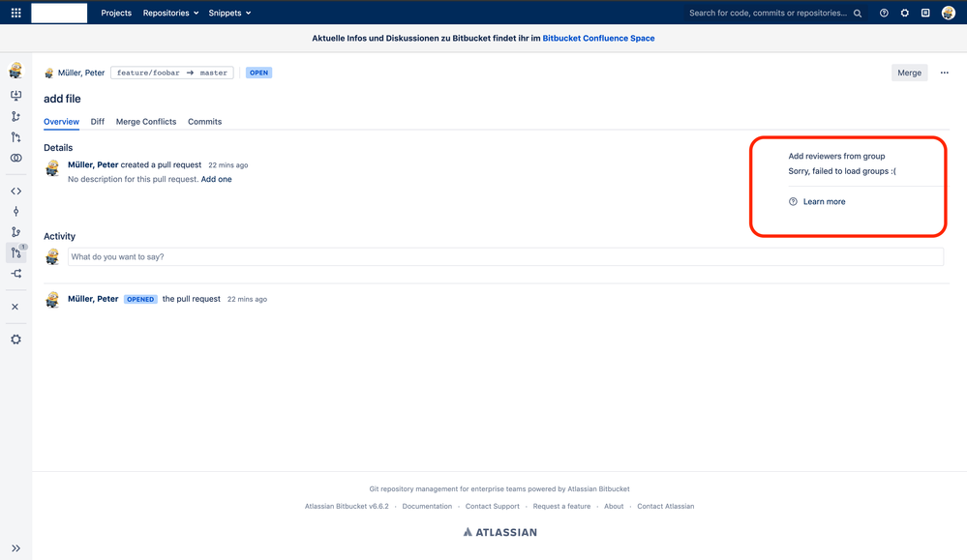Click the search magnifier icon
Screen dimensions: 967x560
click(x=858, y=13)
